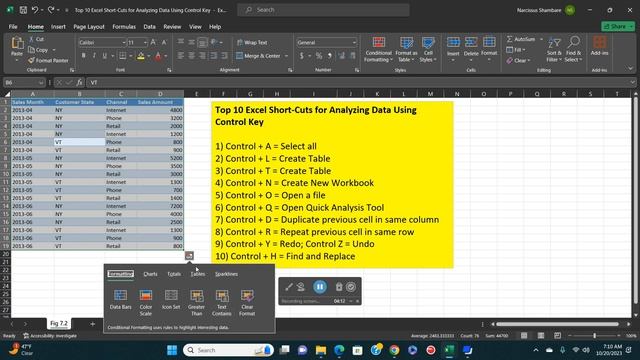Click the font color A button
This screenshot has height=360, width=640.
[158, 56]
